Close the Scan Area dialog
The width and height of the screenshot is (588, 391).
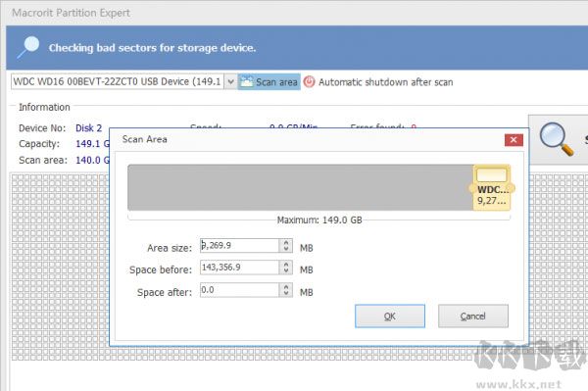(x=514, y=140)
